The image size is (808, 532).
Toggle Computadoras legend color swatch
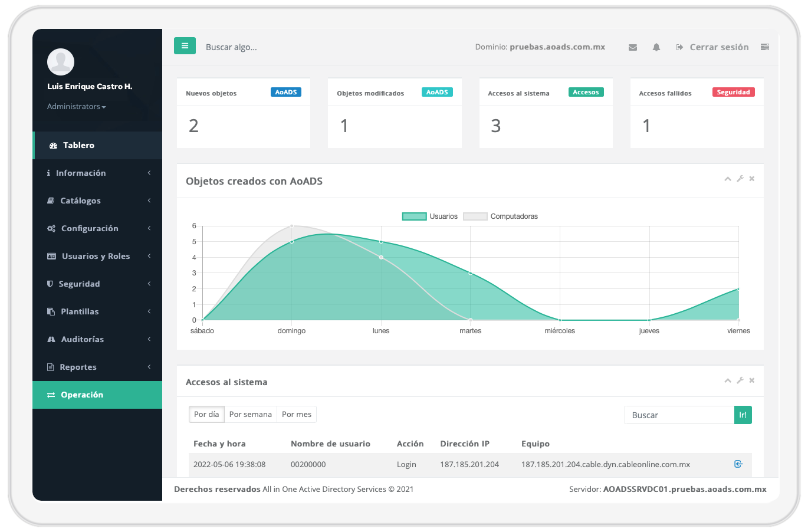click(475, 216)
